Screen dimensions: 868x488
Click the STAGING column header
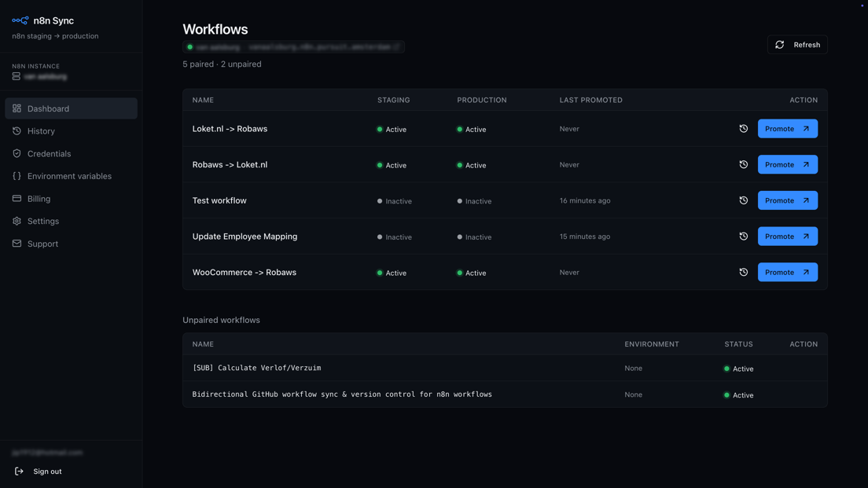(x=394, y=100)
